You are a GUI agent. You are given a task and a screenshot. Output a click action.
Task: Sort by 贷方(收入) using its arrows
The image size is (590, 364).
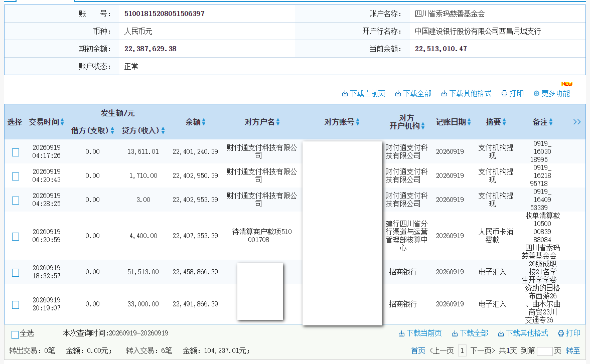pyautogui.click(x=163, y=130)
